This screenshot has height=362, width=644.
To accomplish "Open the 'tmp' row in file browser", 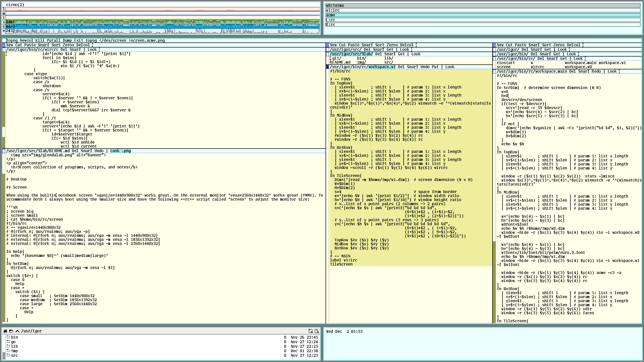I will pyautogui.click(x=162, y=351).
